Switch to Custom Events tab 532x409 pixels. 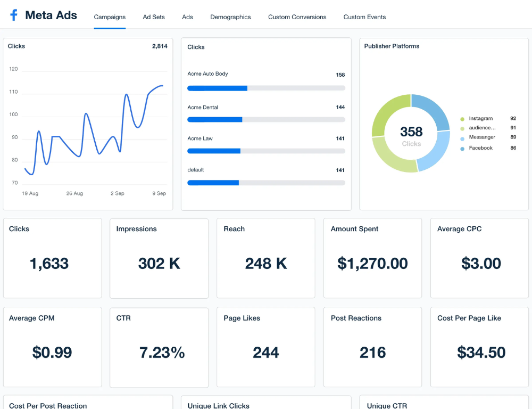click(364, 17)
